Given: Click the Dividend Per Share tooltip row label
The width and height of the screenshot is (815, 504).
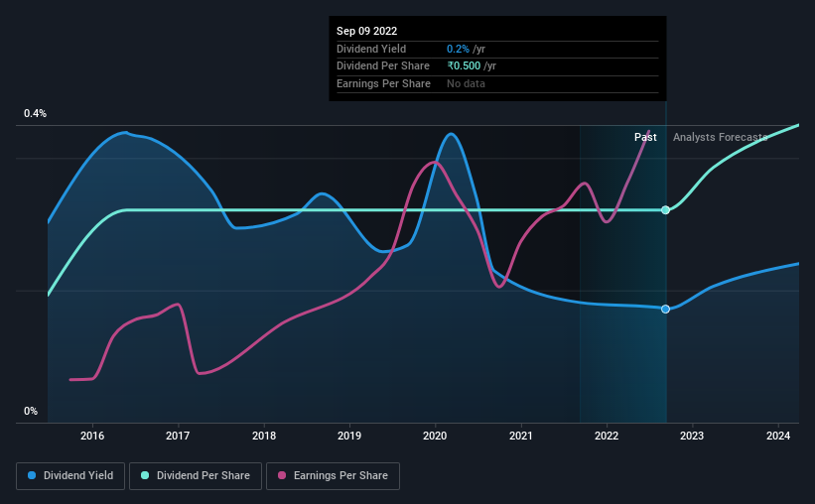Looking at the screenshot, I should (x=383, y=66).
